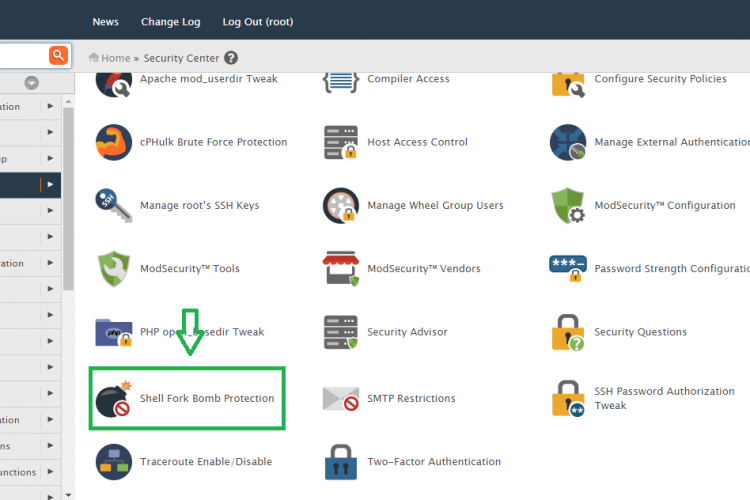Open the Compiler Access link
Viewport: 750px width, 500px height.
coord(408,79)
